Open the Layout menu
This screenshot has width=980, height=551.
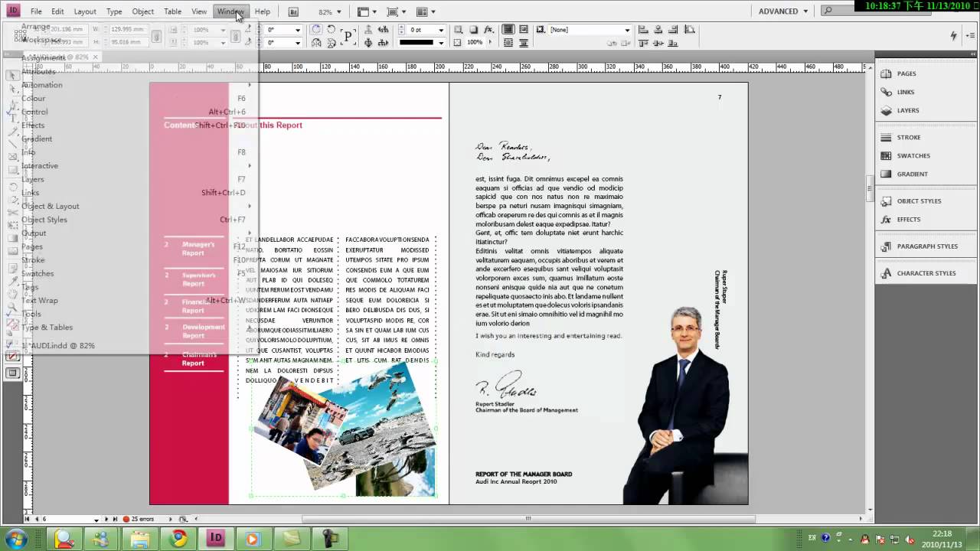tap(85, 11)
